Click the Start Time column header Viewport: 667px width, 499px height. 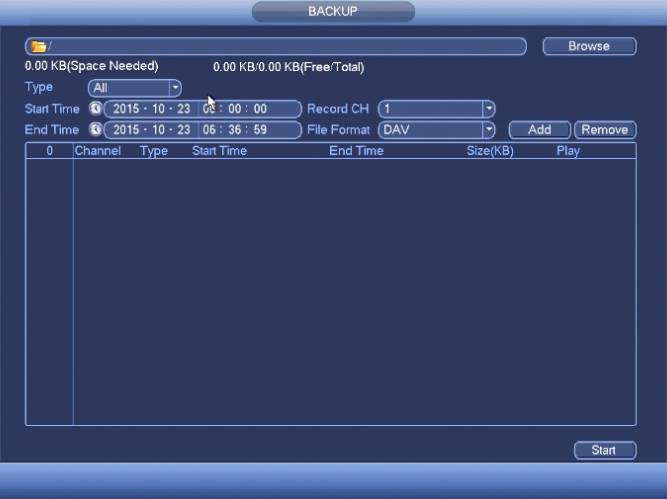click(x=219, y=151)
